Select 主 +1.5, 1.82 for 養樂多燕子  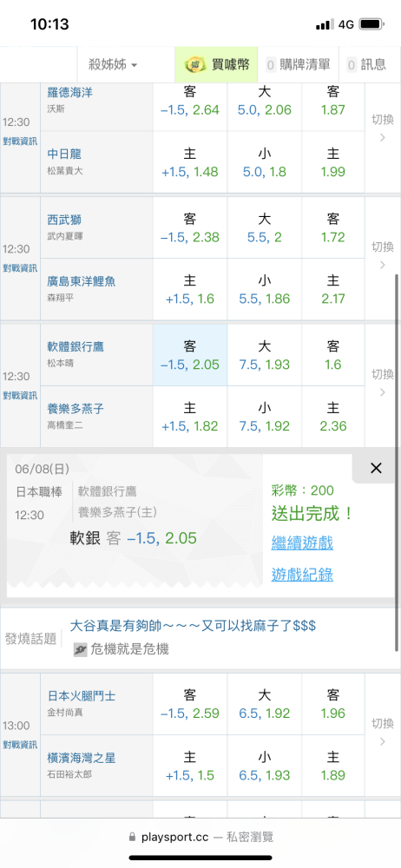click(190, 417)
